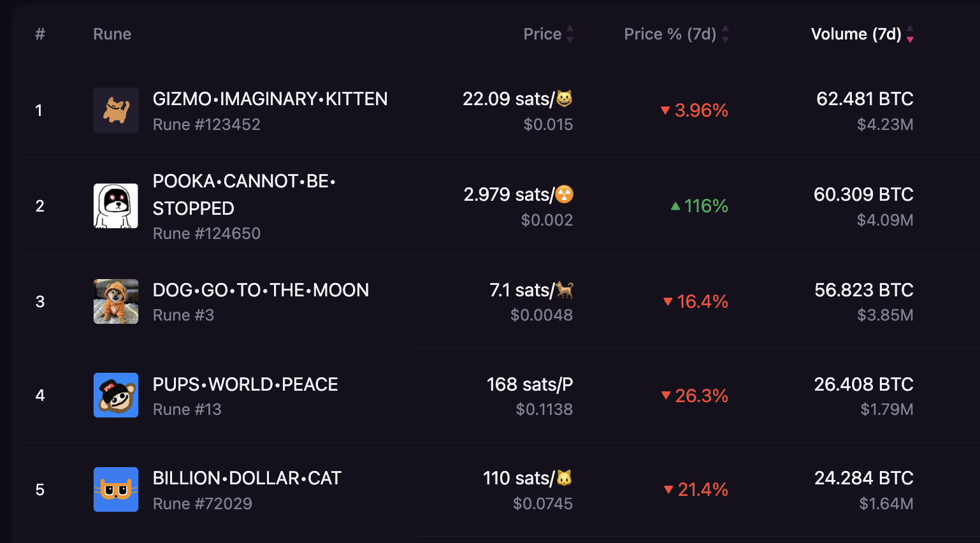980x543 pixels.
Task: Click the cat emoji symbol beside 22.09 sats
Action: (x=565, y=98)
